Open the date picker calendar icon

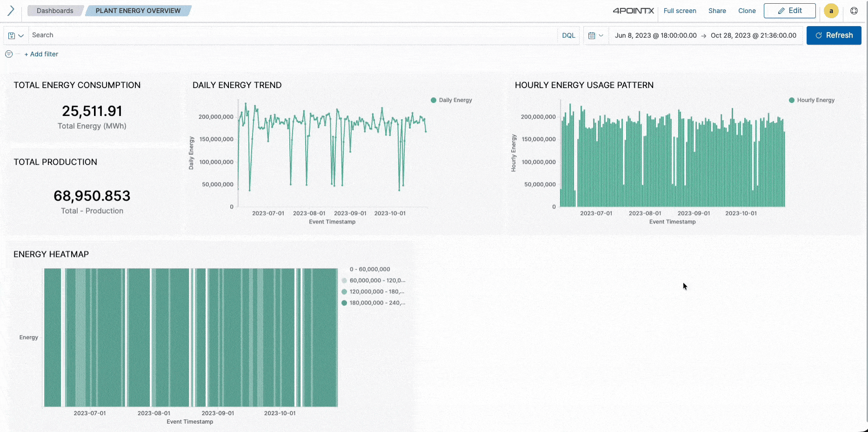point(592,35)
